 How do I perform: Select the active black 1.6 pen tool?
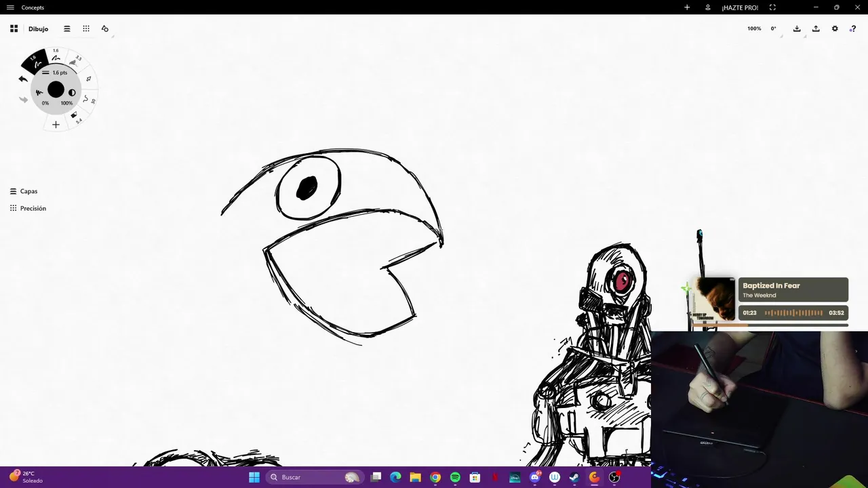click(35, 62)
